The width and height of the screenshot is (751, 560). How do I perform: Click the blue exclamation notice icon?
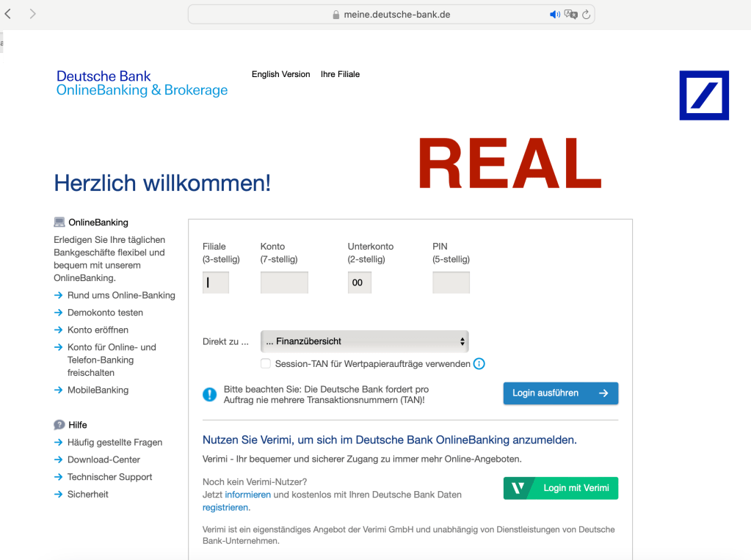point(210,394)
